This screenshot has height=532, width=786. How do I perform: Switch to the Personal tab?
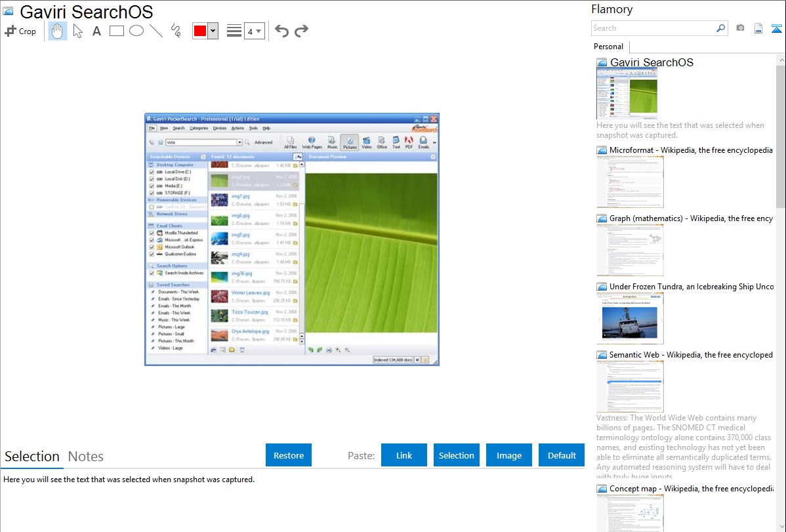click(x=609, y=47)
